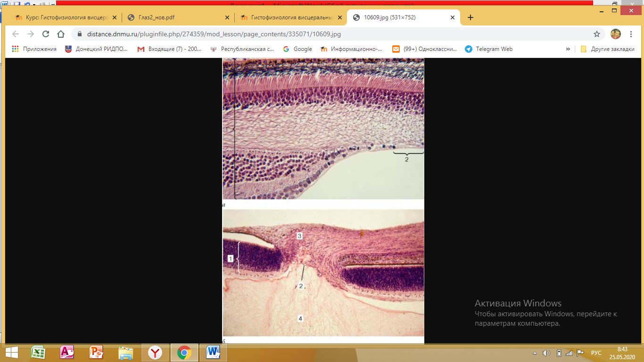This screenshot has height=362, width=644.
Task: Go back to the previous page
Action: tap(16, 34)
